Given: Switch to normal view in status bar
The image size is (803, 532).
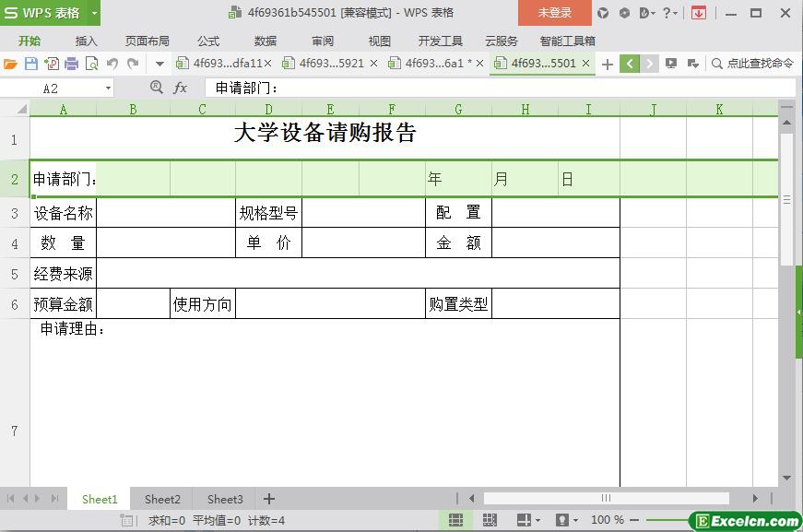Looking at the screenshot, I should click(455, 520).
